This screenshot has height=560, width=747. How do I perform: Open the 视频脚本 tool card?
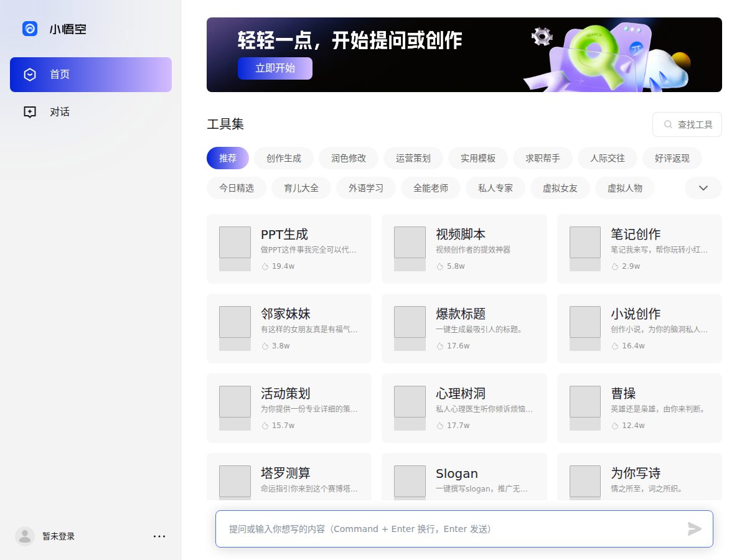464,249
